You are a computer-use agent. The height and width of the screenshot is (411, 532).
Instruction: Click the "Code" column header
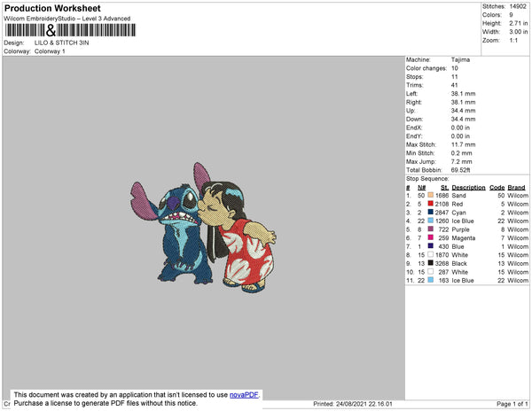tap(497, 188)
